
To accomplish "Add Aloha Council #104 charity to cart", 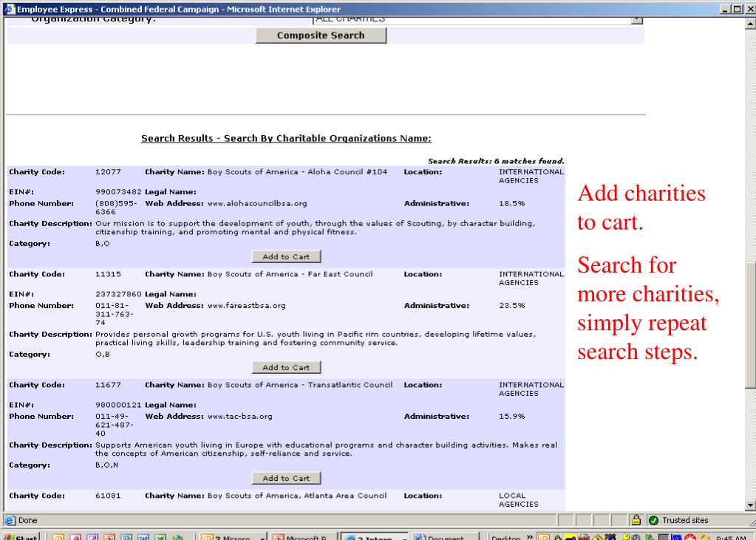I will 287,256.
